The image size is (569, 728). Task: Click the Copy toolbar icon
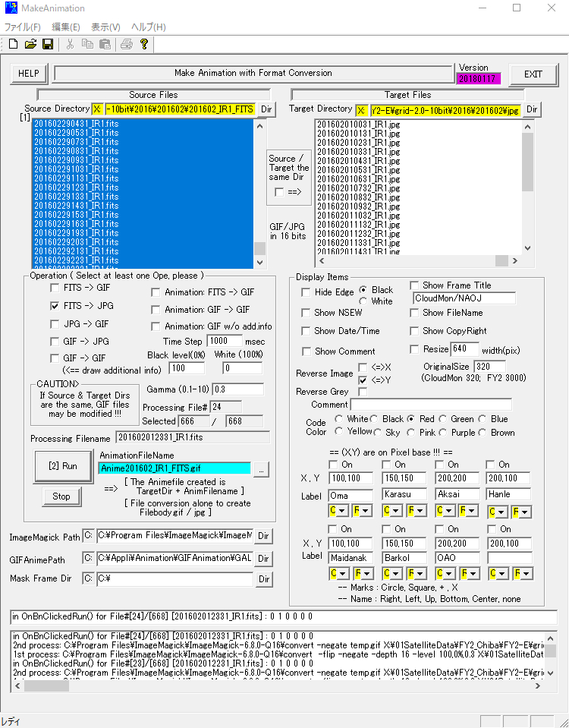87,44
